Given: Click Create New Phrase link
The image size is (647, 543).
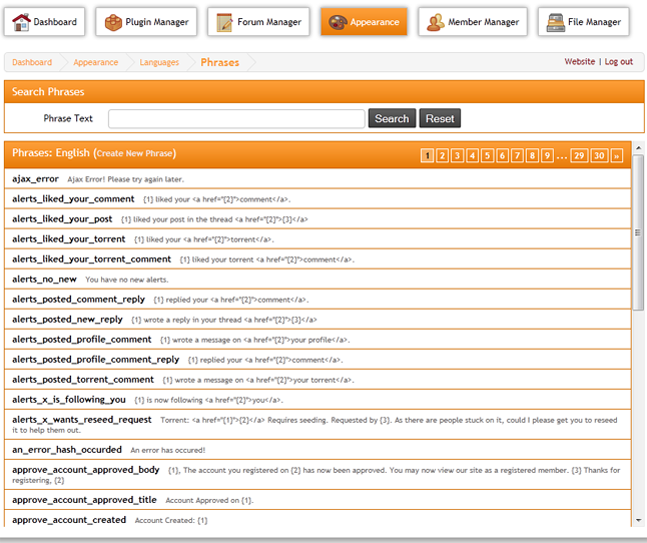Looking at the screenshot, I should (x=135, y=153).
